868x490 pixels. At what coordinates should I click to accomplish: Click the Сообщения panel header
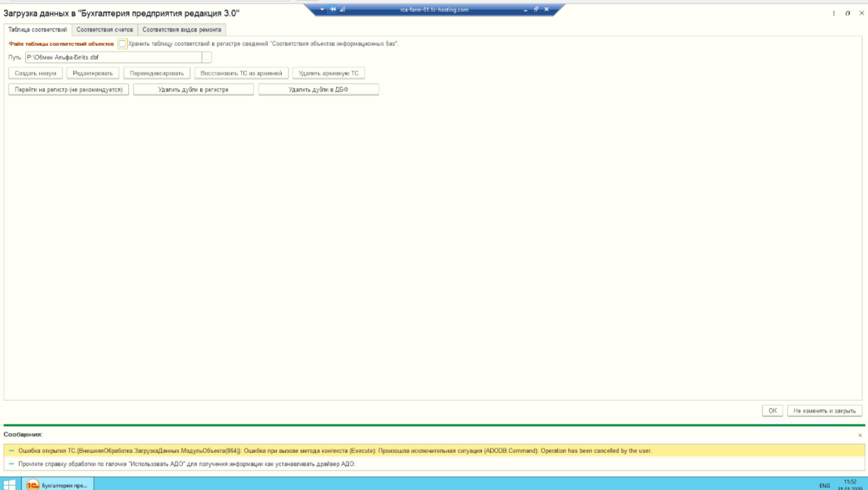(23, 434)
